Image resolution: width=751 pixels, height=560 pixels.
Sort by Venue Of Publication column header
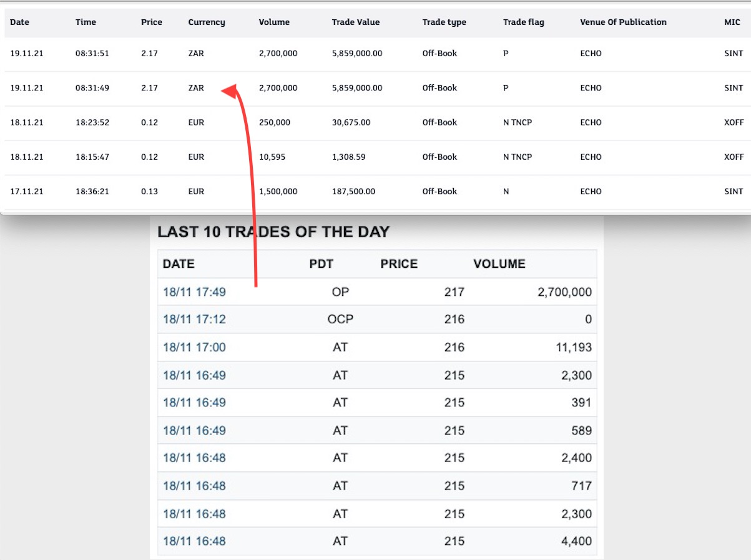(623, 22)
